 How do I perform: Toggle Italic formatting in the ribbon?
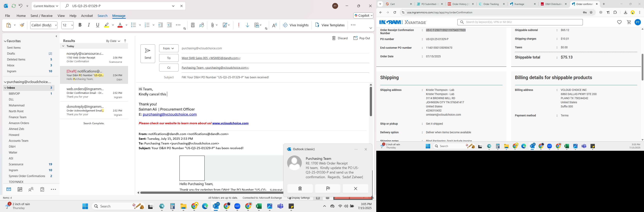[x=89, y=25]
